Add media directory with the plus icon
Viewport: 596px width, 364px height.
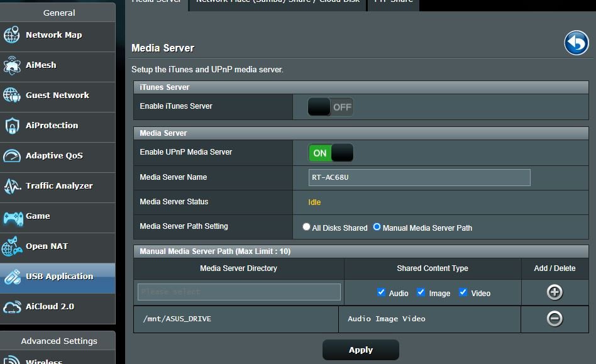pos(555,292)
